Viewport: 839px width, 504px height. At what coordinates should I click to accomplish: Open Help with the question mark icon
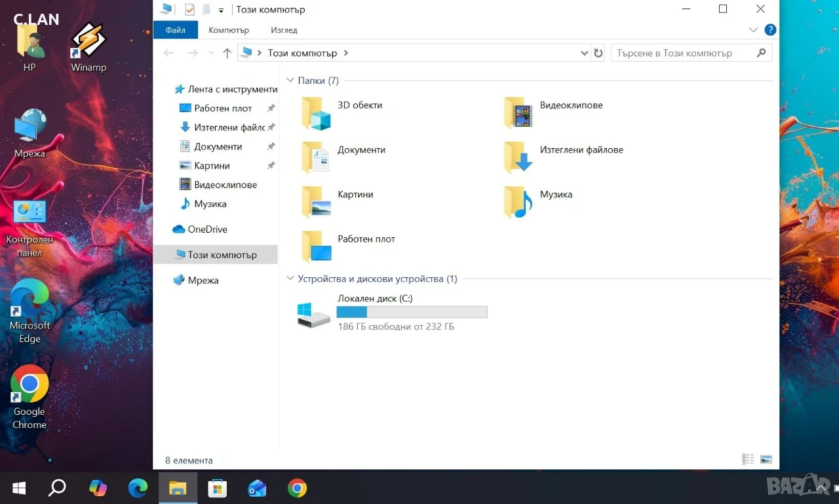tap(770, 29)
